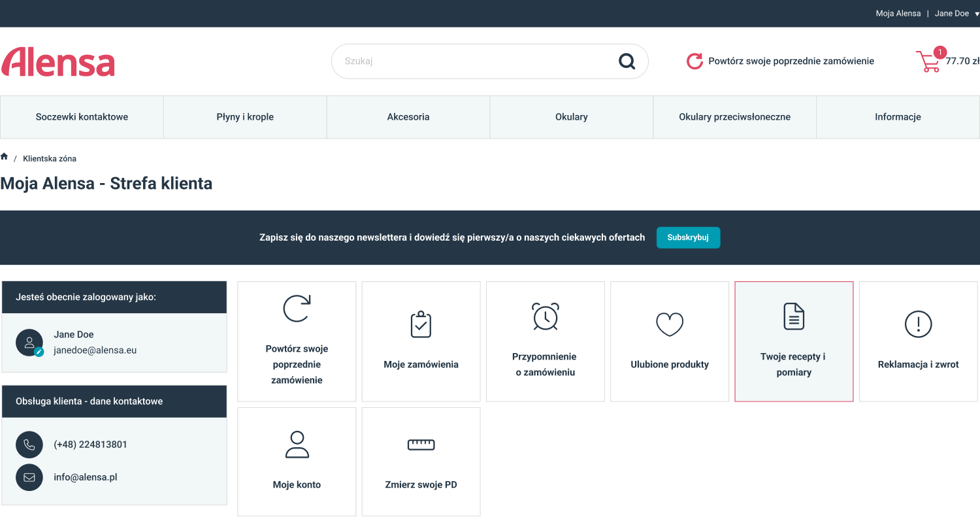Click the Reklamacja i zwrot label
The image size is (980, 525).
(x=918, y=365)
